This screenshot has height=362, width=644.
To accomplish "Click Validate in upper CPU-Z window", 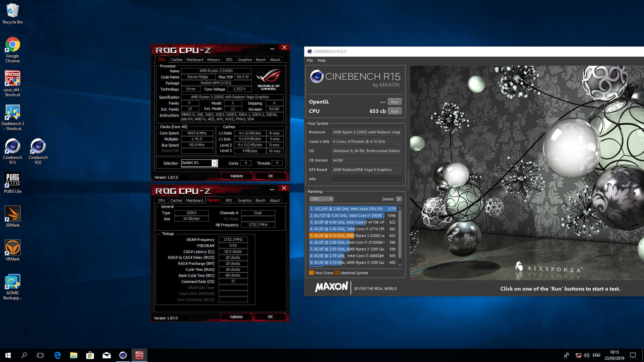I will (236, 176).
